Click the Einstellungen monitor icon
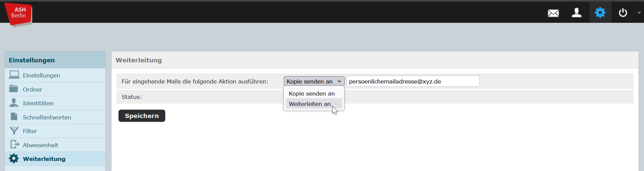 (14, 75)
